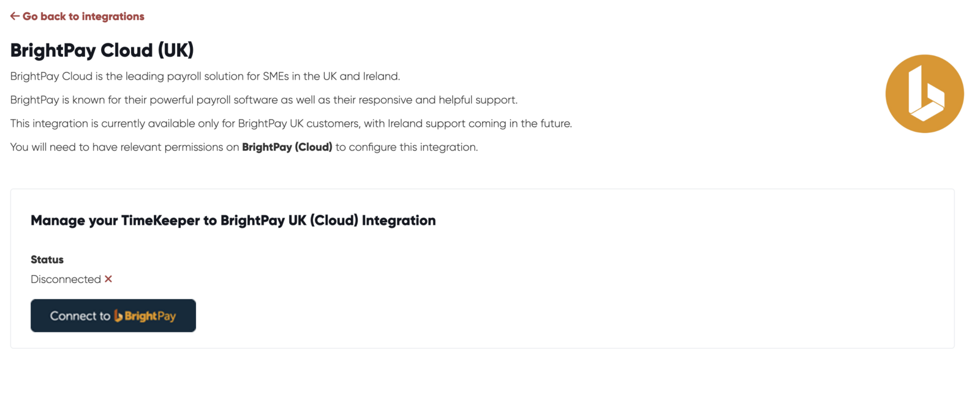Click the 'relevant permissions' sentence
Viewport: 980px width, 403px height.
tap(244, 147)
